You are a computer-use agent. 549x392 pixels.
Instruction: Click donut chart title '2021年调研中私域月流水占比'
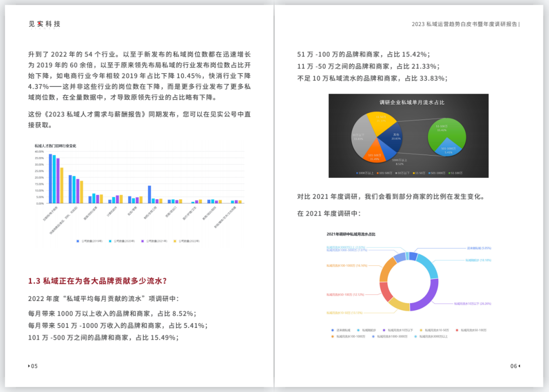point(351,234)
